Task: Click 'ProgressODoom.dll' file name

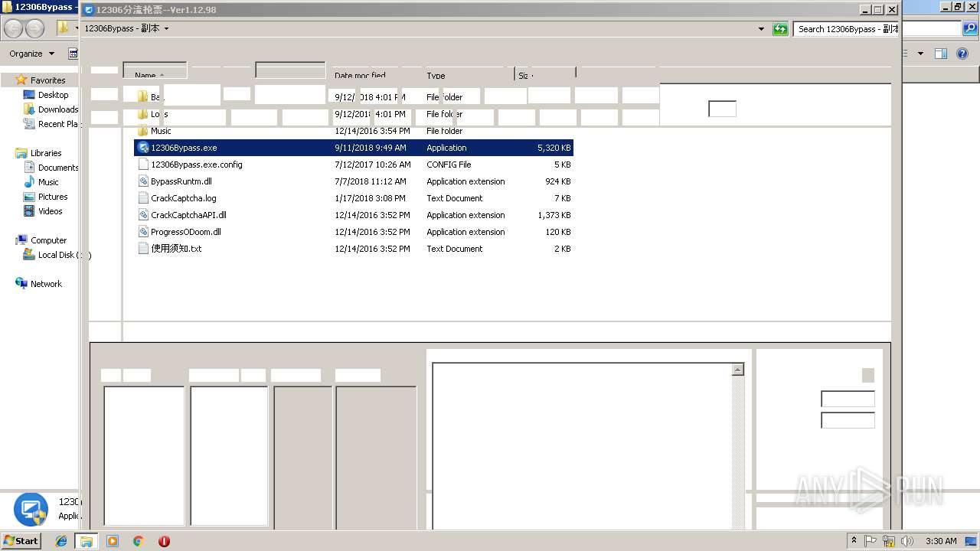Action: coord(186,232)
